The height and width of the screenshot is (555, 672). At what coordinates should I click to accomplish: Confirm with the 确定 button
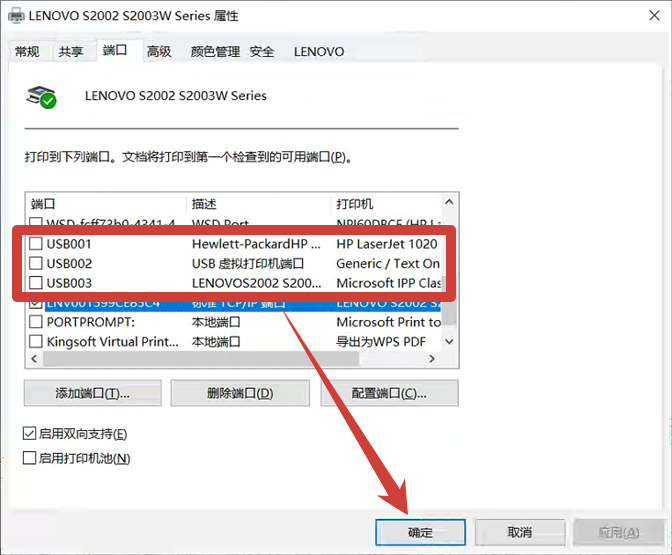420,533
